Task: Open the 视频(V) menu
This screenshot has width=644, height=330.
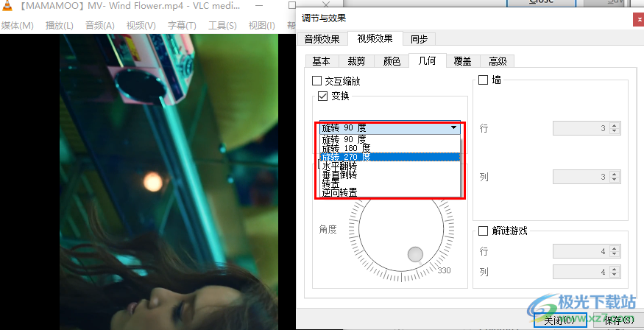Action: pos(141,26)
